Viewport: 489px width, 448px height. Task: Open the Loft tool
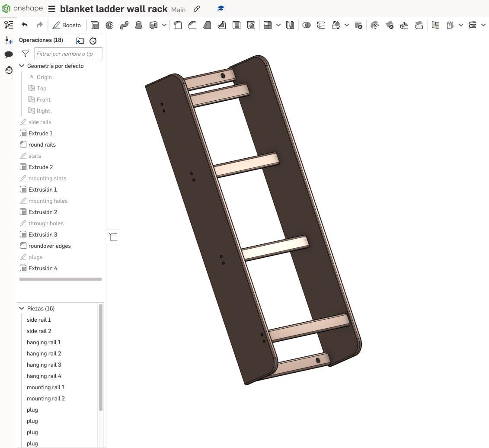pos(139,25)
